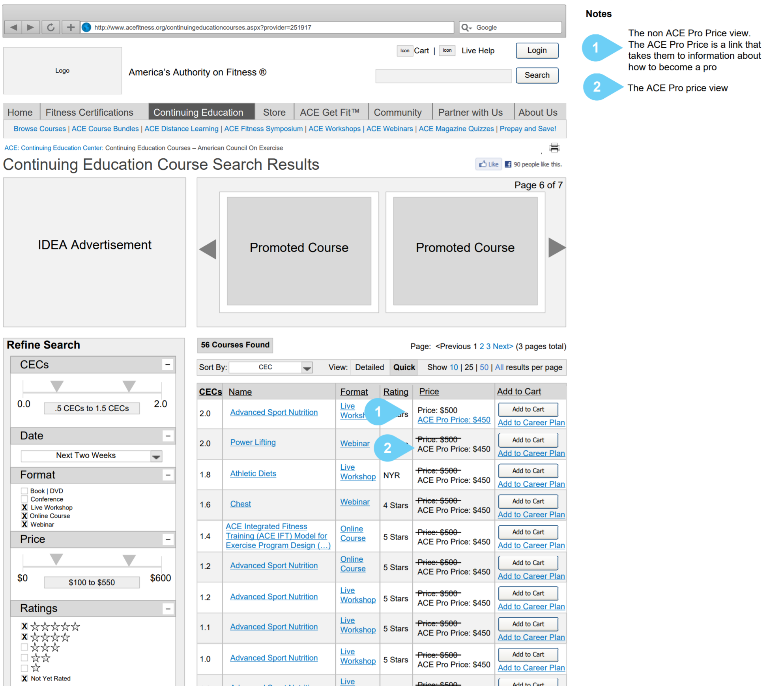
Task: Check the three-star rating checkbox
Action: [x=24, y=647]
